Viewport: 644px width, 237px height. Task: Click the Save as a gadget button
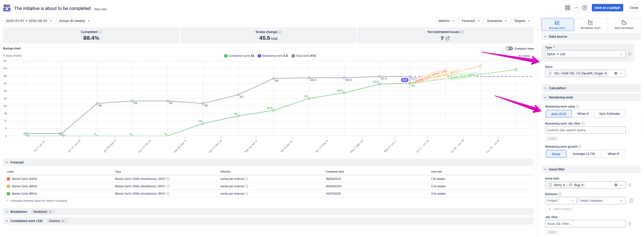(607, 8)
